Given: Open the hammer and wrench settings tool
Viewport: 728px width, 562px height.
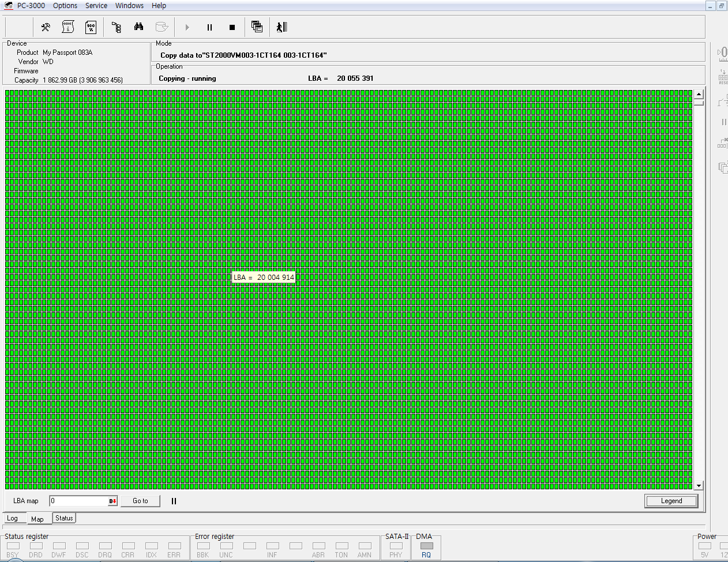Looking at the screenshot, I should coord(46,27).
